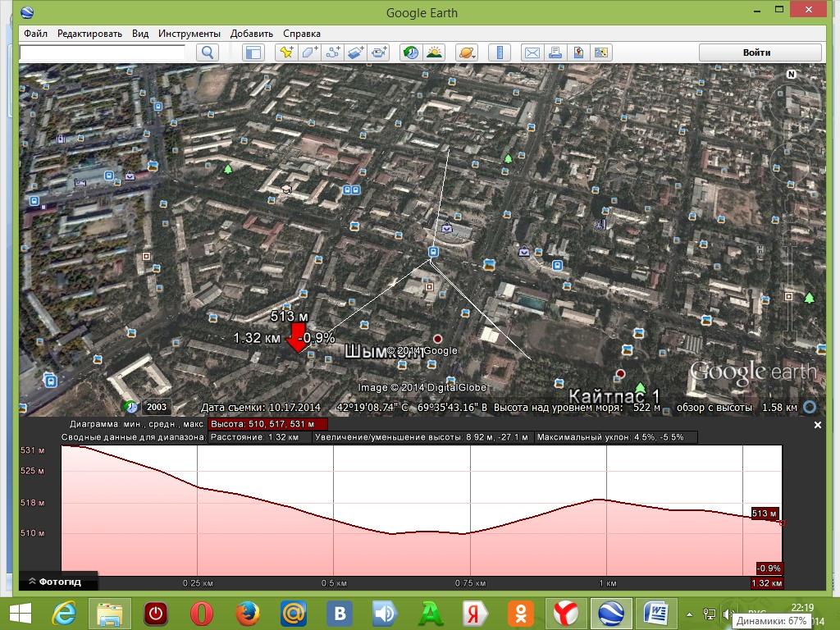Image resolution: width=840 pixels, height=630 pixels.
Task: Click the 2003 historical imagery year
Action: click(157, 407)
